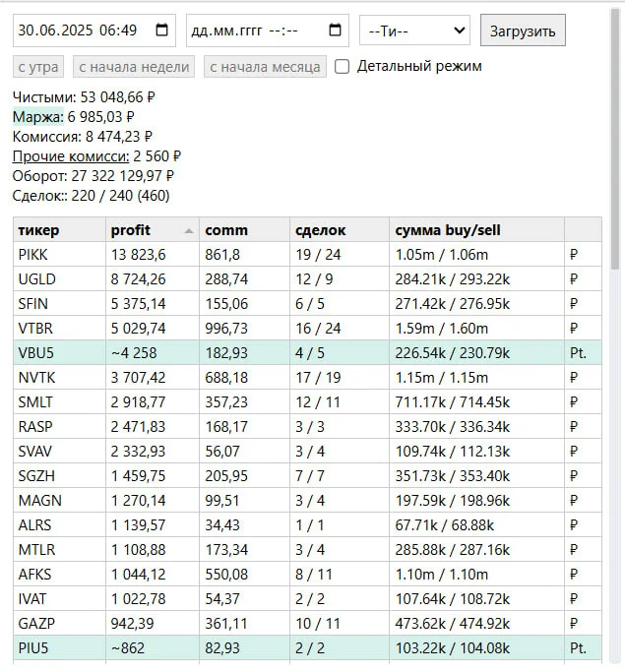The width and height of the screenshot is (625, 672).
Task: Select the PIKK ticker row
Action: point(307,255)
